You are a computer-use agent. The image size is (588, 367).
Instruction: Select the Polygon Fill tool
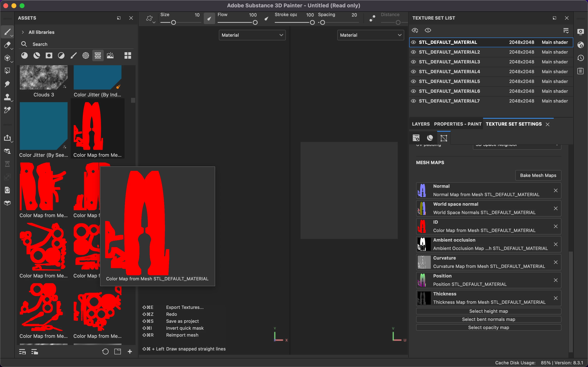pyautogui.click(x=7, y=71)
